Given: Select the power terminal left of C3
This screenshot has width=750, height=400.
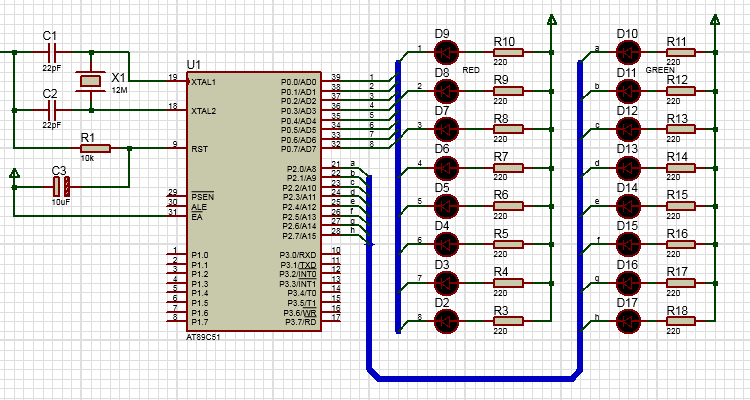Looking at the screenshot, I should (14, 173).
